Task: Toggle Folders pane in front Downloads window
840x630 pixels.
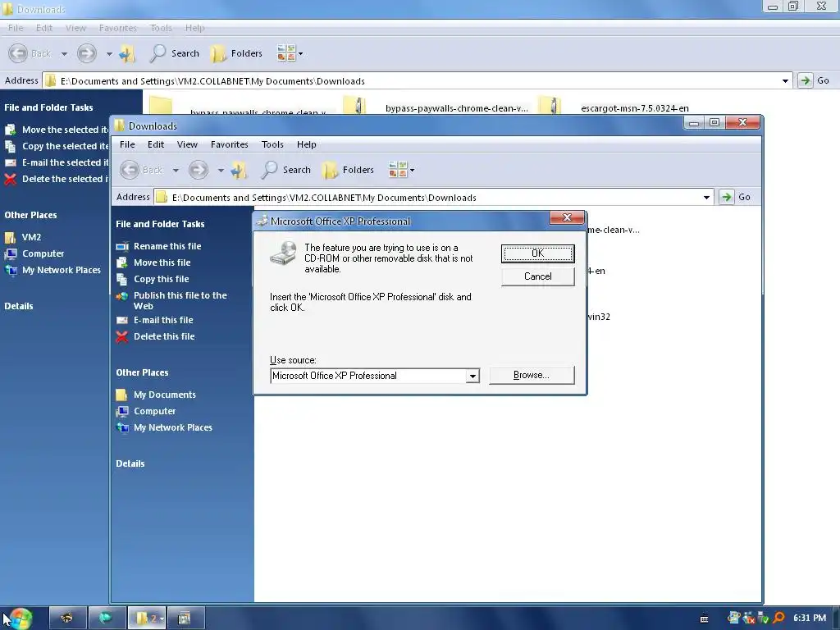Action: coord(348,170)
